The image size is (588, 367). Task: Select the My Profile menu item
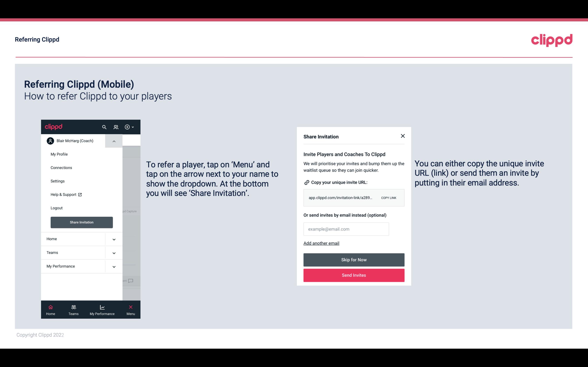coord(59,154)
